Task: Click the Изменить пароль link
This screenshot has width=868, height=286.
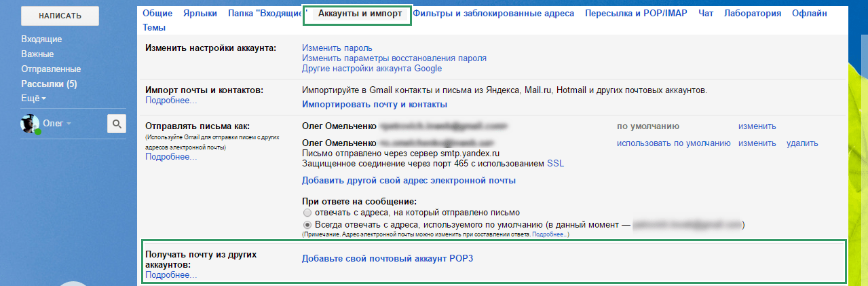Action: tap(337, 48)
